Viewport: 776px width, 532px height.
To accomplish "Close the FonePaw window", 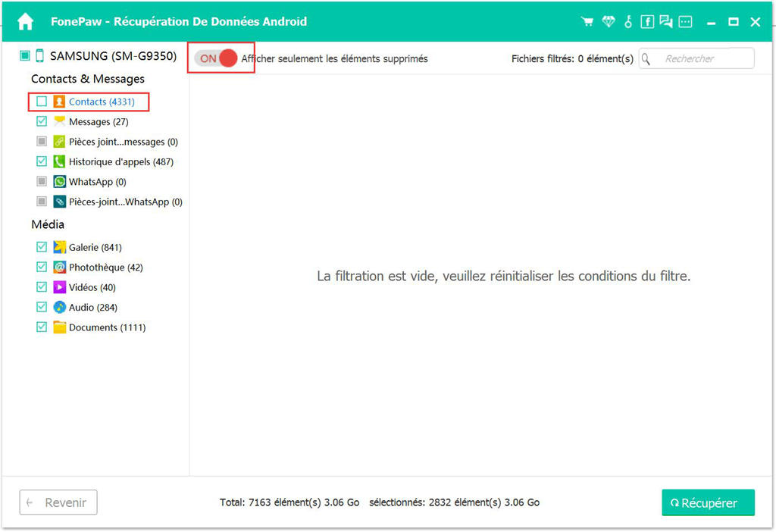I will pos(756,22).
